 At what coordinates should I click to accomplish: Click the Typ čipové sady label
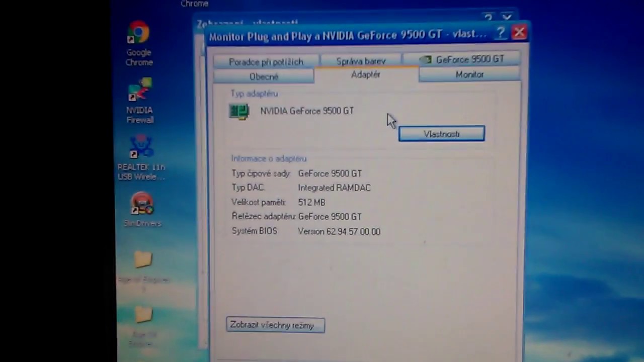(x=261, y=173)
